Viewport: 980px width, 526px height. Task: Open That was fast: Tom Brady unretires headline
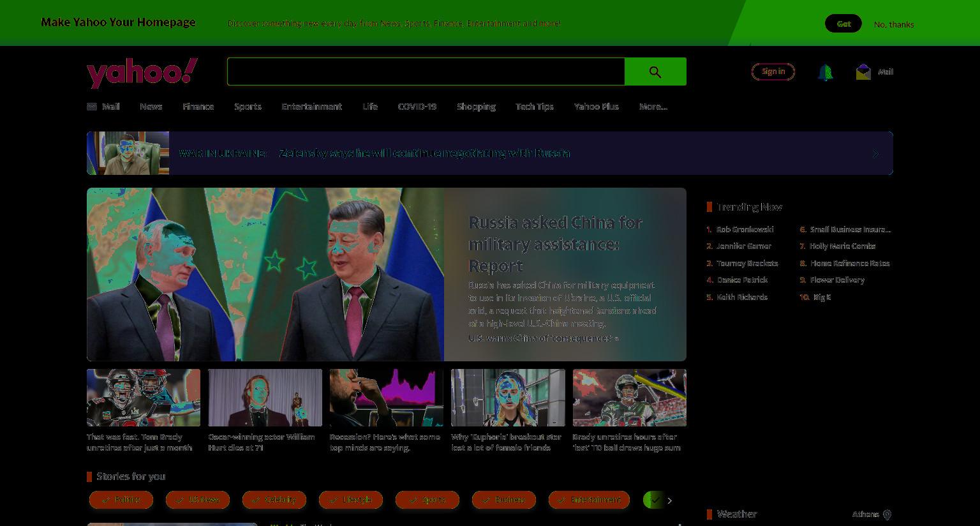tap(140, 442)
